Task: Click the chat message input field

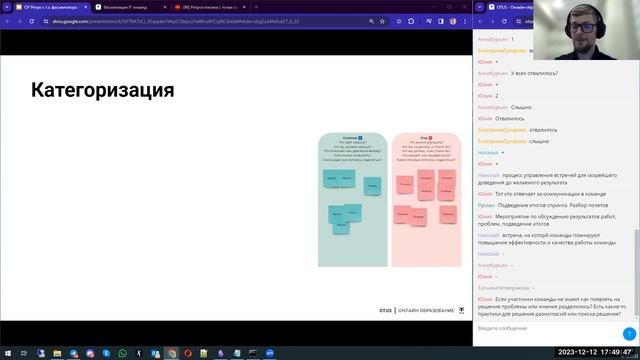Action: click(x=547, y=329)
